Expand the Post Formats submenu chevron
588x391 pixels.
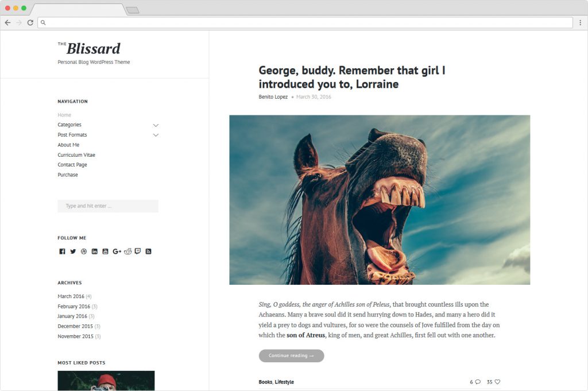pos(156,135)
